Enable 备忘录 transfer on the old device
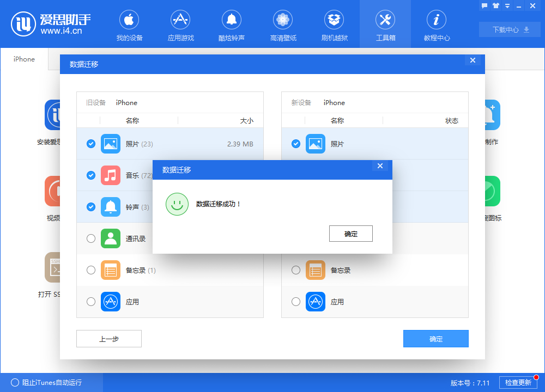The height and width of the screenshot is (392, 545). pyautogui.click(x=90, y=270)
